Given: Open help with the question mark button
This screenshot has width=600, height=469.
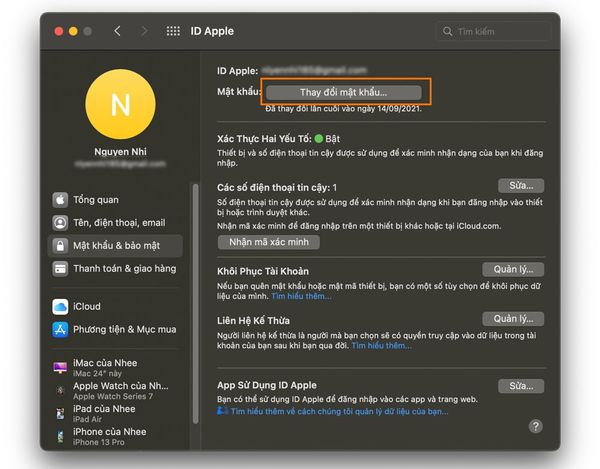Looking at the screenshot, I should tap(535, 426).
